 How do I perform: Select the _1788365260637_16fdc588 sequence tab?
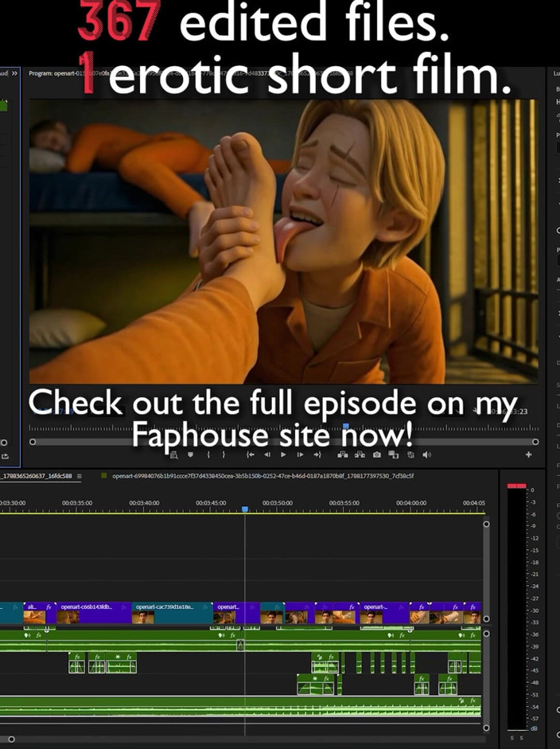[37, 476]
